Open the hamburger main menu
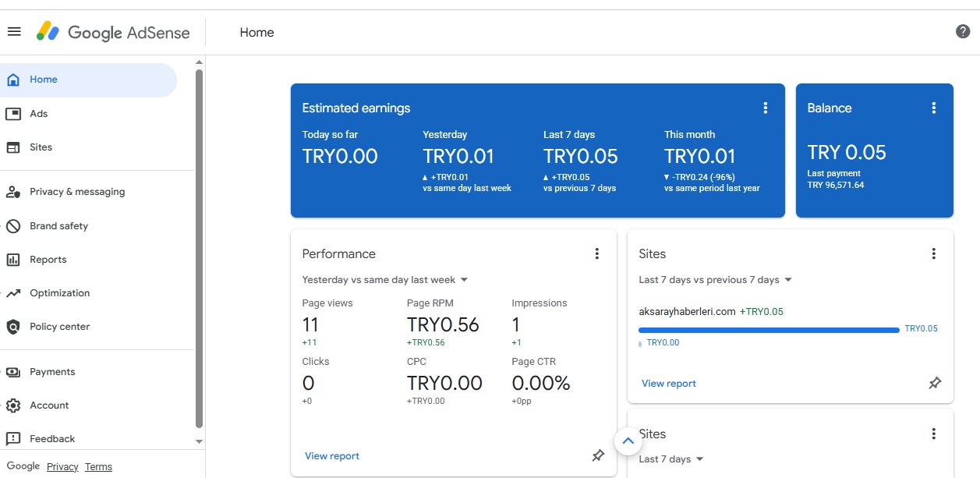Image resolution: width=980 pixels, height=478 pixels. point(14,32)
